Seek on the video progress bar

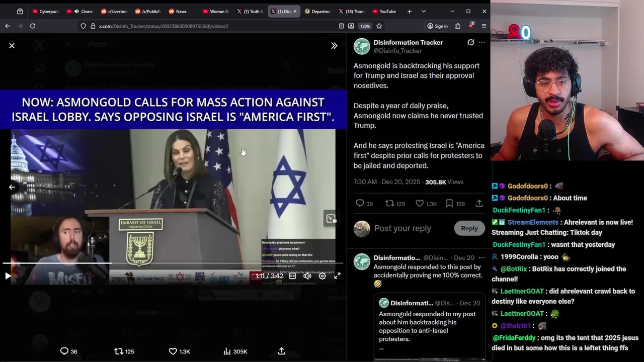coord(173,263)
